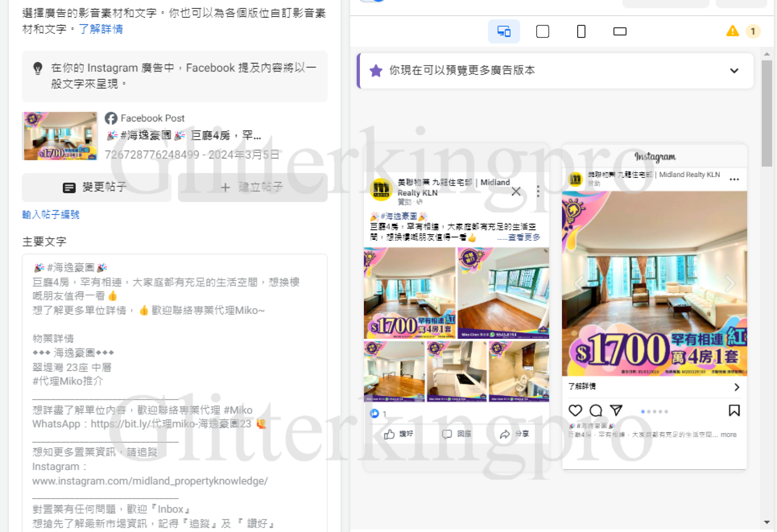Select the square format preview icon

click(542, 31)
